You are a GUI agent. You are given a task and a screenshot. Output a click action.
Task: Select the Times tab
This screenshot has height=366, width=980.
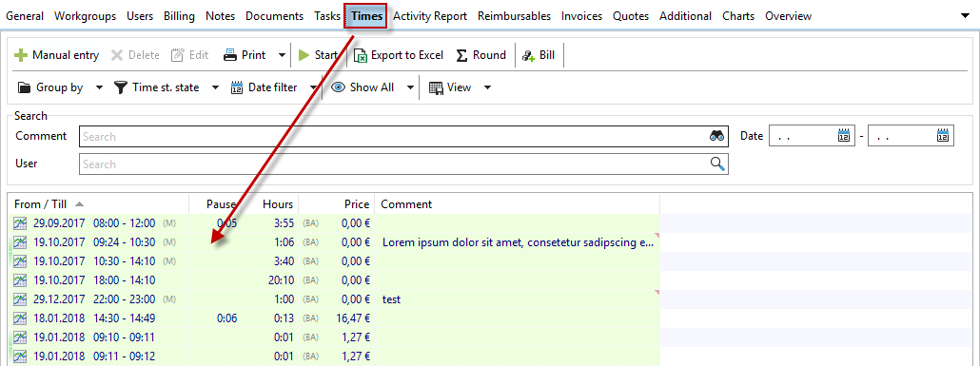pos(366,16)
